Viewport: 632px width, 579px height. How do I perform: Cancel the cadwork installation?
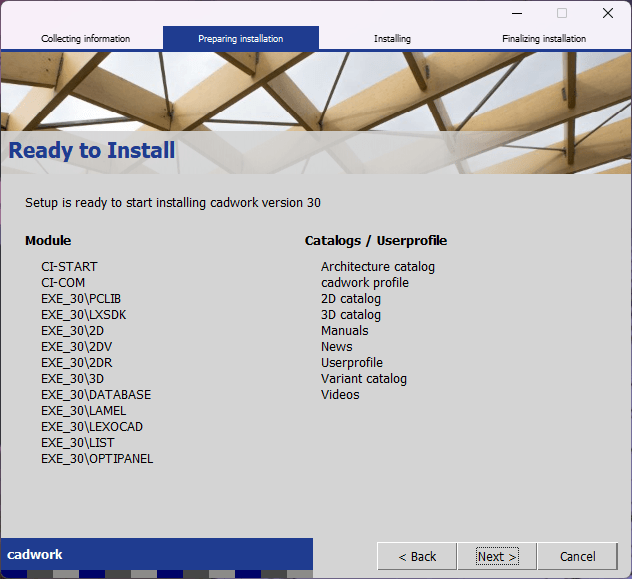577,556
